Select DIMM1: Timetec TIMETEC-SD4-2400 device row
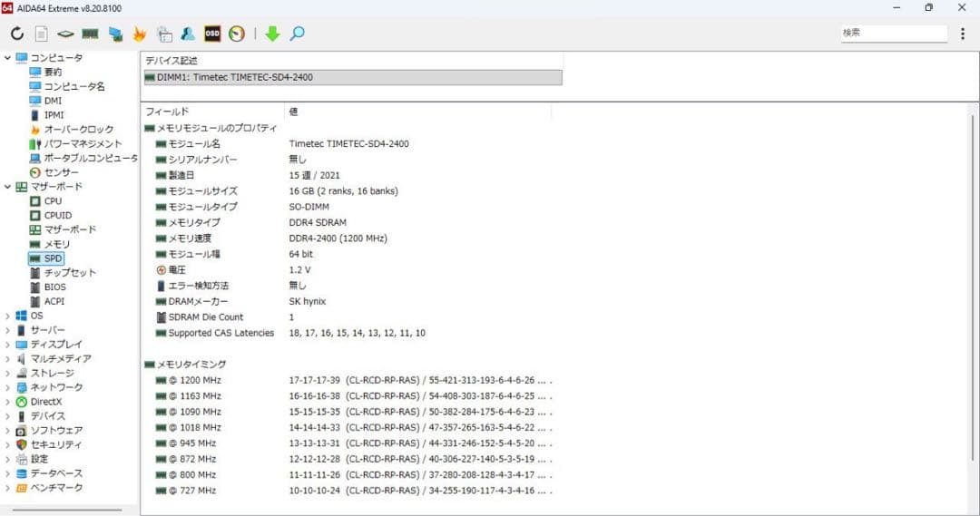980x516 pixels. [x=352, y=77]
